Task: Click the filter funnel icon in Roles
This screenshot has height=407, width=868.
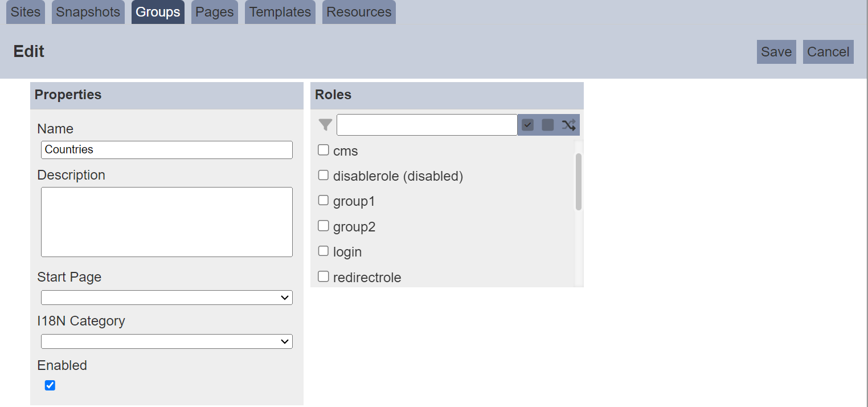Action: [x=325, y=125]
